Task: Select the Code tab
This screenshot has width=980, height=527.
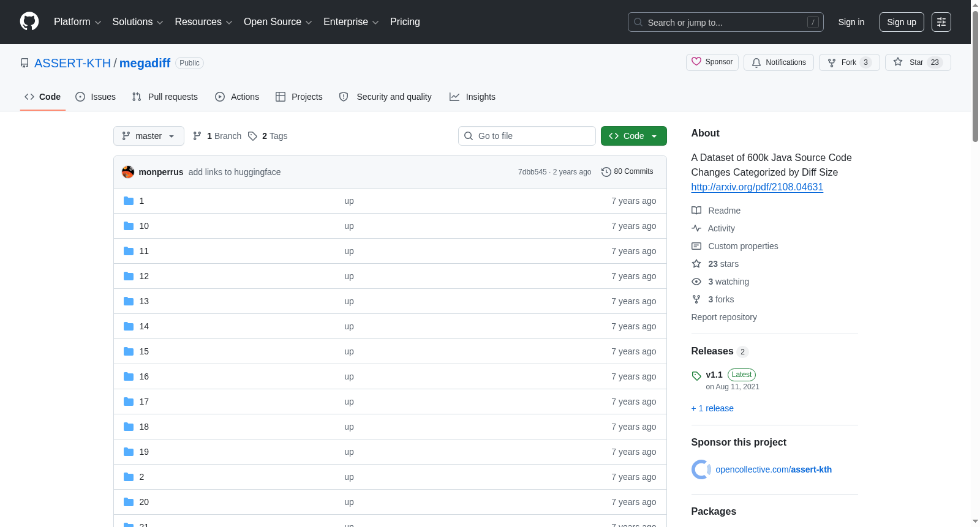Action: pyautogui.click(x=43, y=97)
